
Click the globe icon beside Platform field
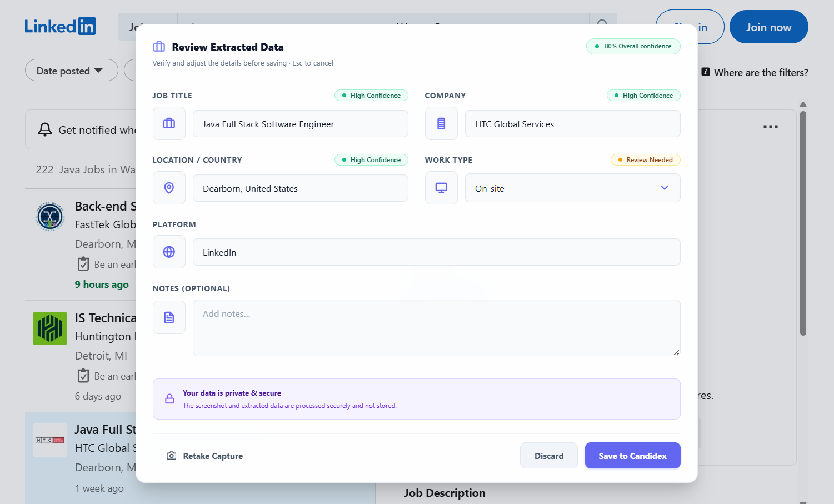(x=169, y=252)
